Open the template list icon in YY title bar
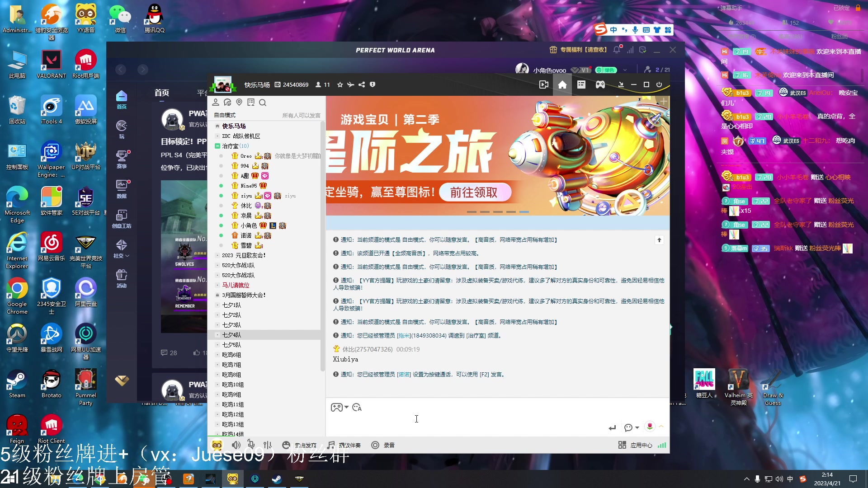868x488 pixels. [x=581, y=84]
